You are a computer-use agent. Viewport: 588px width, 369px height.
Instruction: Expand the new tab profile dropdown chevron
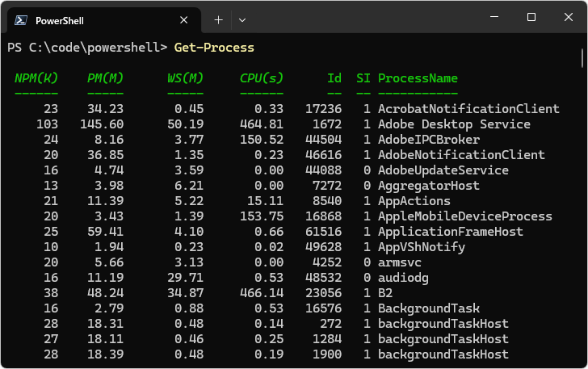[242, 19]
